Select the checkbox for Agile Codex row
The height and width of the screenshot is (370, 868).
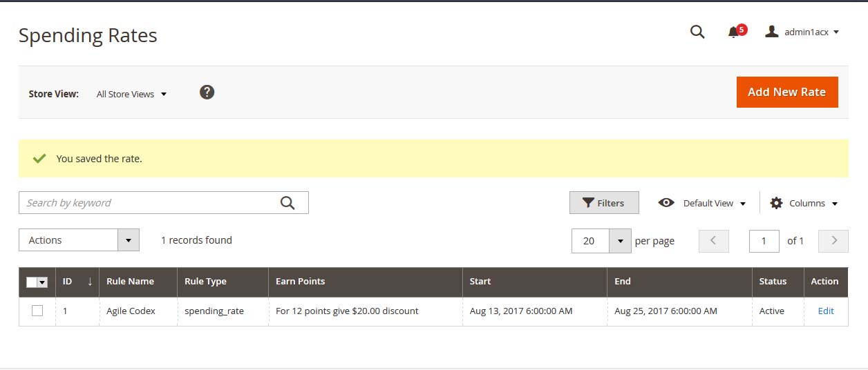37,311
